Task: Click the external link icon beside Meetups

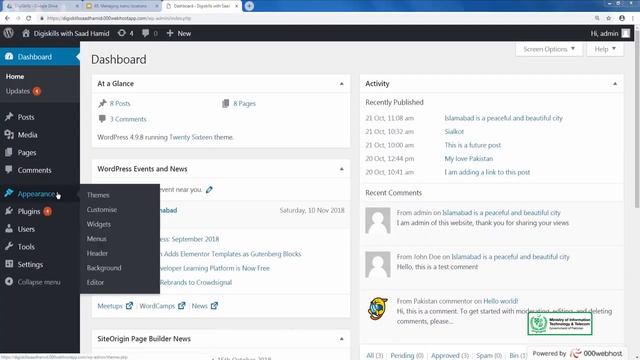Action: 129,305
